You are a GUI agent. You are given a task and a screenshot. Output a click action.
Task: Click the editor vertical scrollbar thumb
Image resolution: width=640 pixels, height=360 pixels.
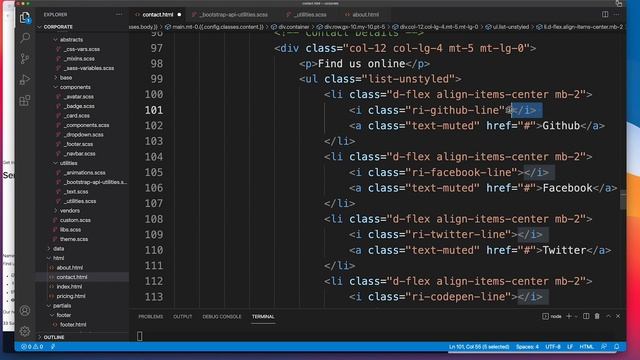623,200
